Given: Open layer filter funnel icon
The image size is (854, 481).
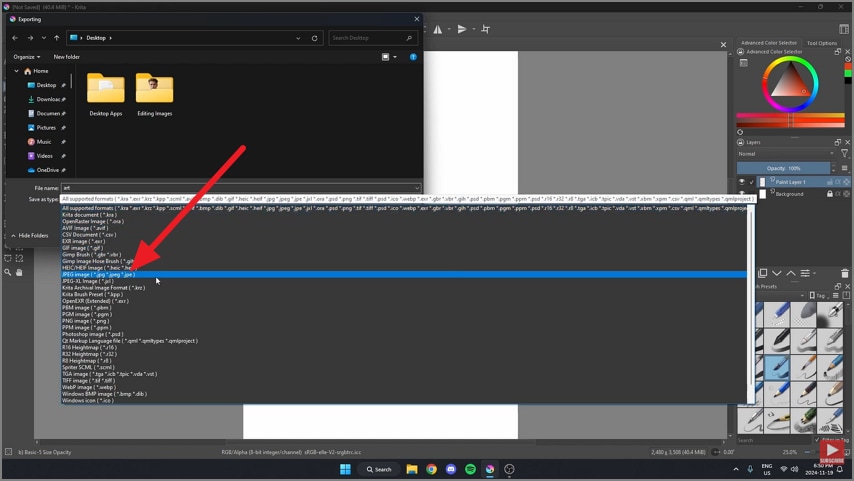Looking at the screenshot, I should pyautogui.click(x=844, y=154).
